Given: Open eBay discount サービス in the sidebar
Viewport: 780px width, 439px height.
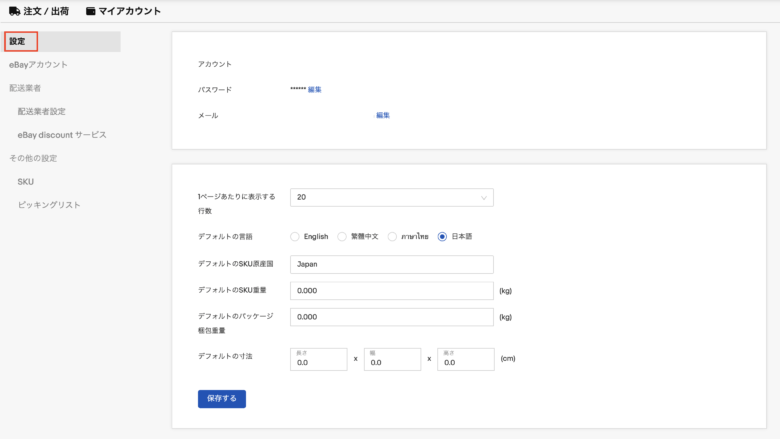Looking at the screenshot, I should coord(62,135).
